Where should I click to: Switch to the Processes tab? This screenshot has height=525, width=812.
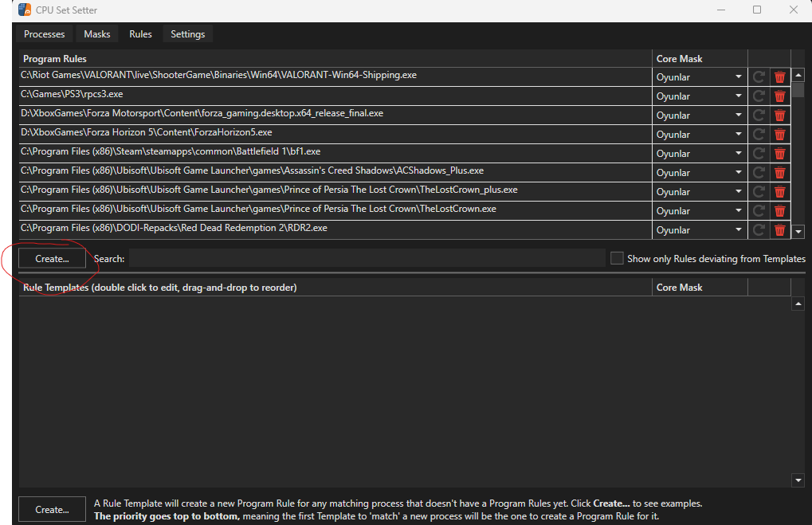point(44,34)
